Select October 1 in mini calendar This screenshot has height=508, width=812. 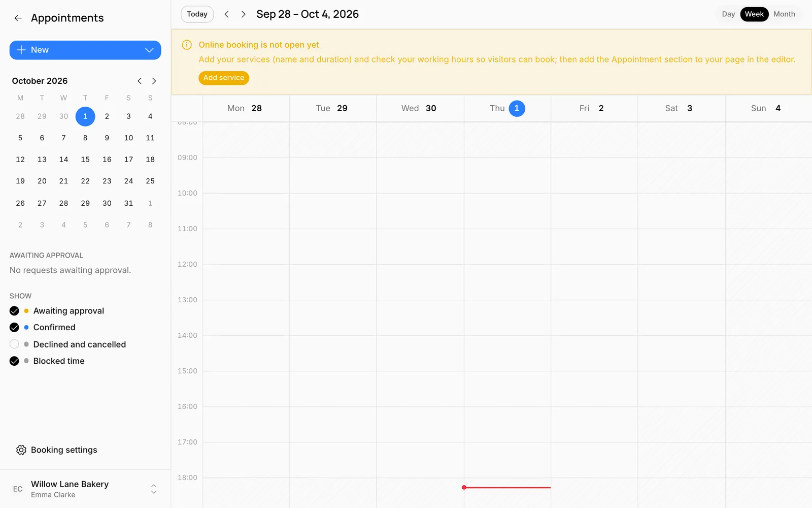[x=85, y=116]
